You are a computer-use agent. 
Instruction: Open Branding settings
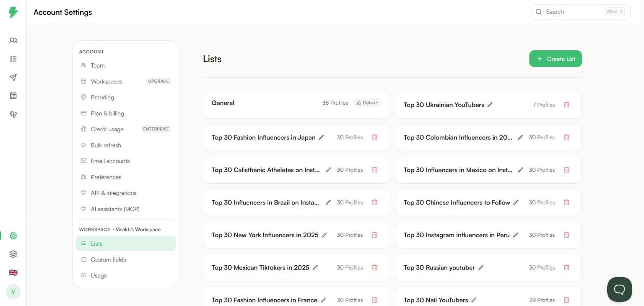(126, 97)
